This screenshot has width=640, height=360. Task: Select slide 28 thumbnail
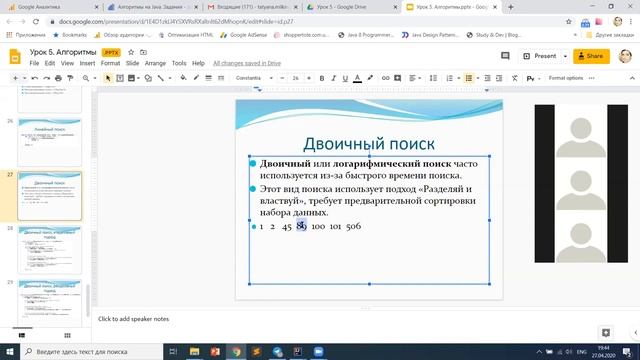49,249
